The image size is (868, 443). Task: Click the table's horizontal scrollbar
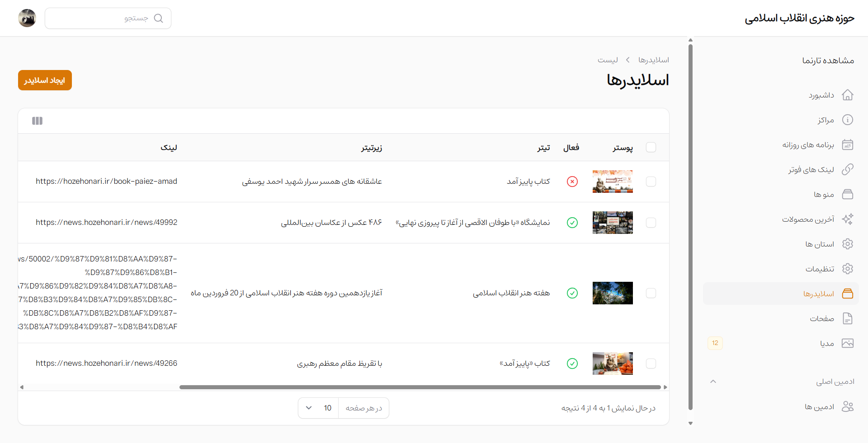pos(420,387)
